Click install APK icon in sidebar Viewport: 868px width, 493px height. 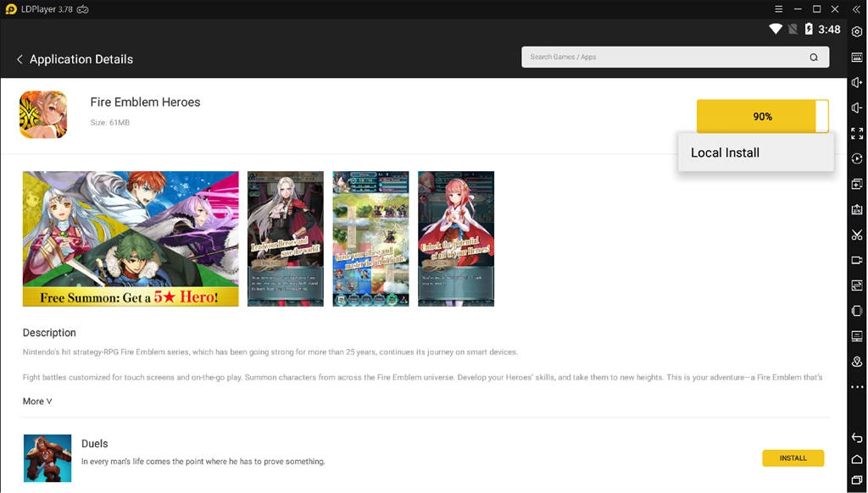[857, 209]
